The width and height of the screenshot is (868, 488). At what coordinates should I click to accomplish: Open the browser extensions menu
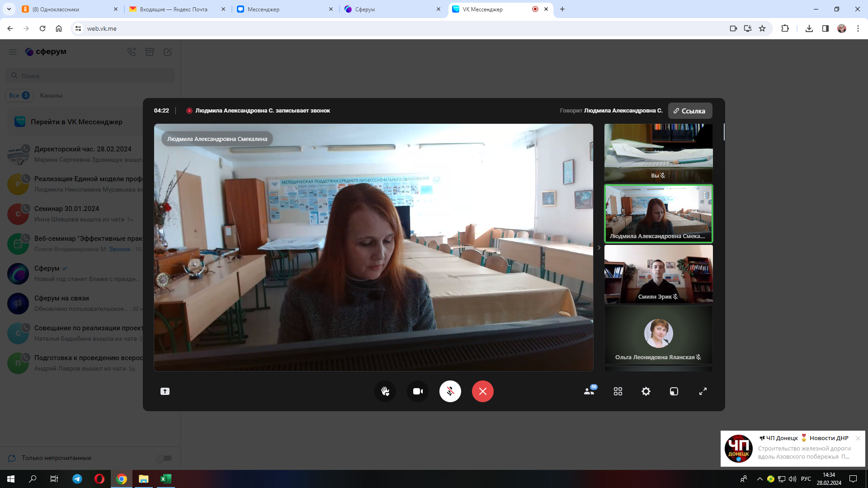coord(785,28)
